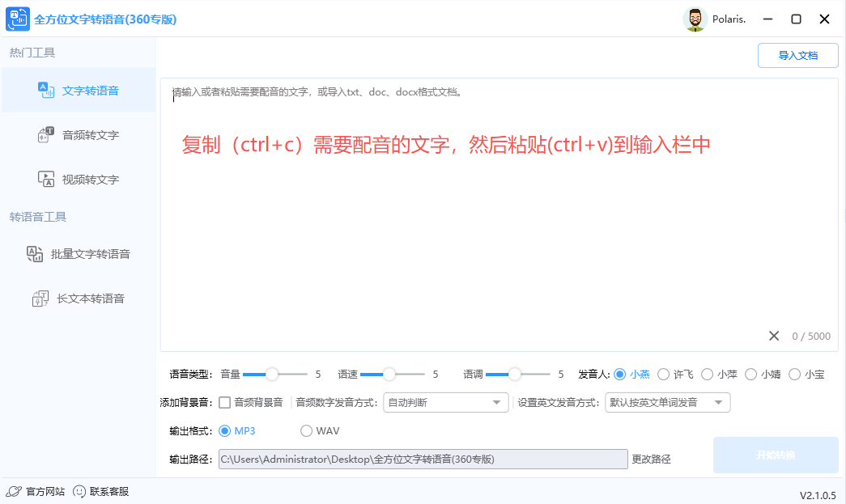The image size is (846, 504).
Task: Click the 导入文档 button
Action: point(797,55)
